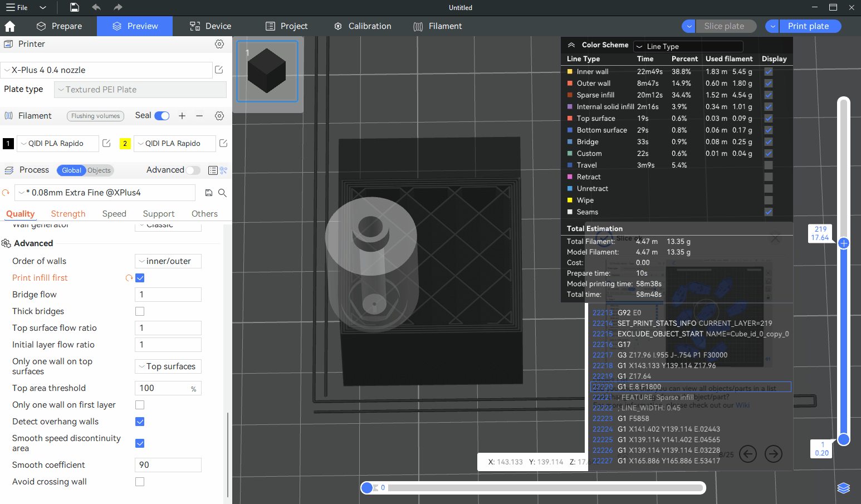
Task: Click the Home icon in the top bar
Action: coord(10,26)
